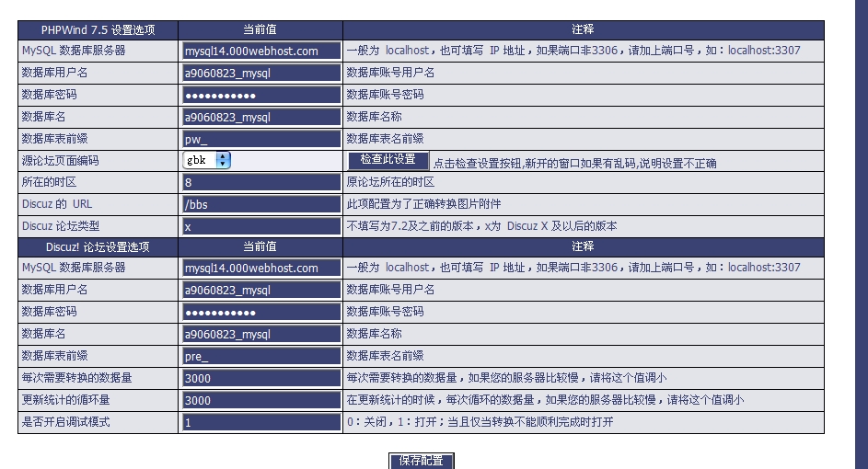Screen dimensions: 868x469
Task: Click the 当前值 header in the PHPWind section
Action: click(x=260, y=29)
